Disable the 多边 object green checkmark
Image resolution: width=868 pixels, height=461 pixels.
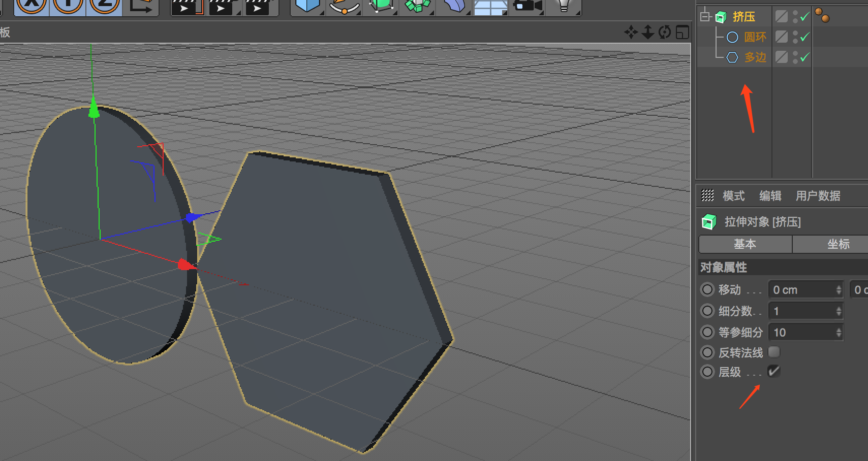pyautogui.click(x=804, y=57)
